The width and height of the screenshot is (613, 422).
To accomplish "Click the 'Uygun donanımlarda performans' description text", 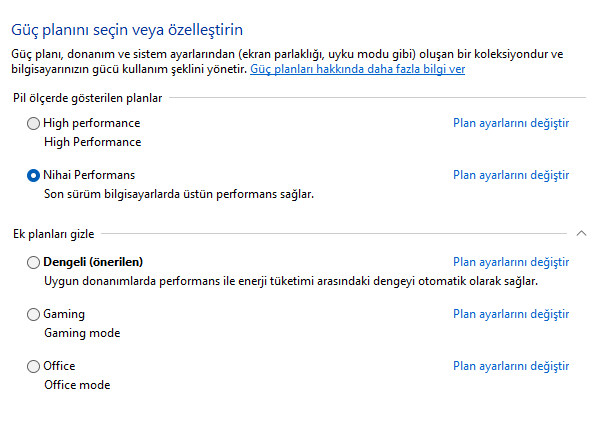I will coord(290,281).
